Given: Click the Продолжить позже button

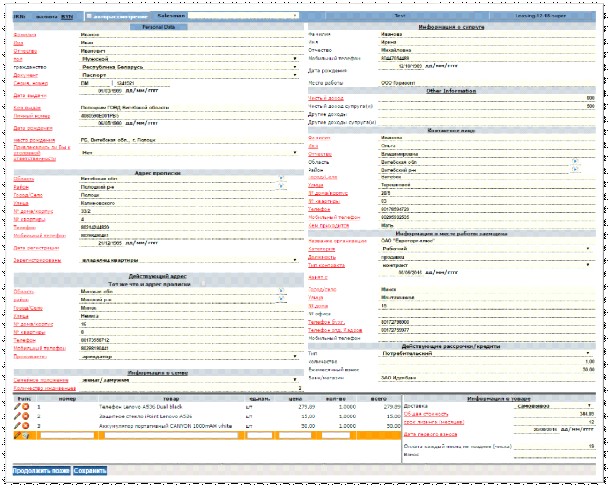Looking at the screenshot, I should [x=41, y=471].
